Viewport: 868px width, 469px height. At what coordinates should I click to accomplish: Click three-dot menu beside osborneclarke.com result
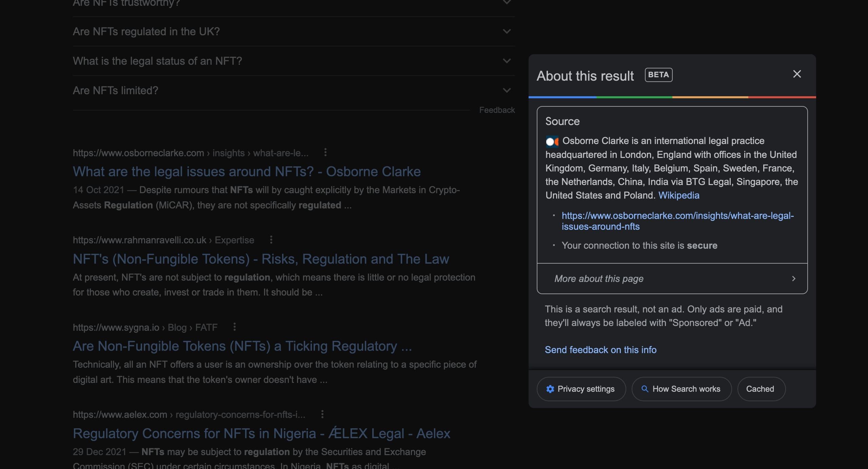point(325,152)
